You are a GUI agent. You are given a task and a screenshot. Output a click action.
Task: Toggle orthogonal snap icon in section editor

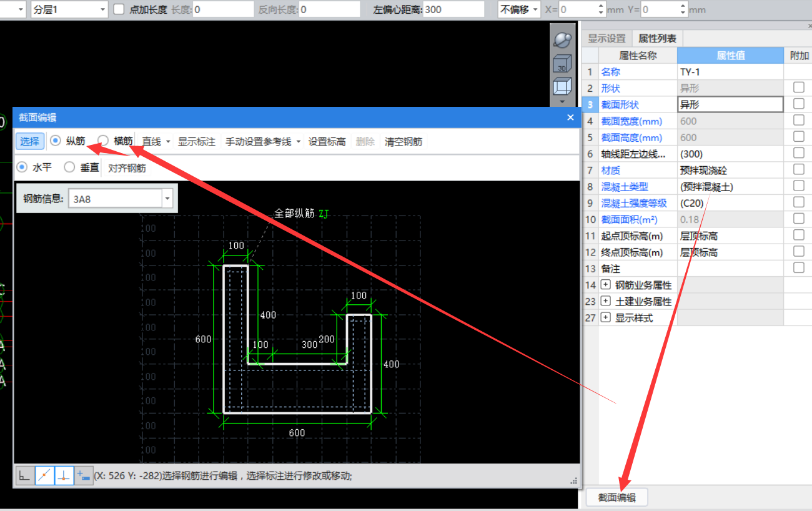(x=24, y=475)
